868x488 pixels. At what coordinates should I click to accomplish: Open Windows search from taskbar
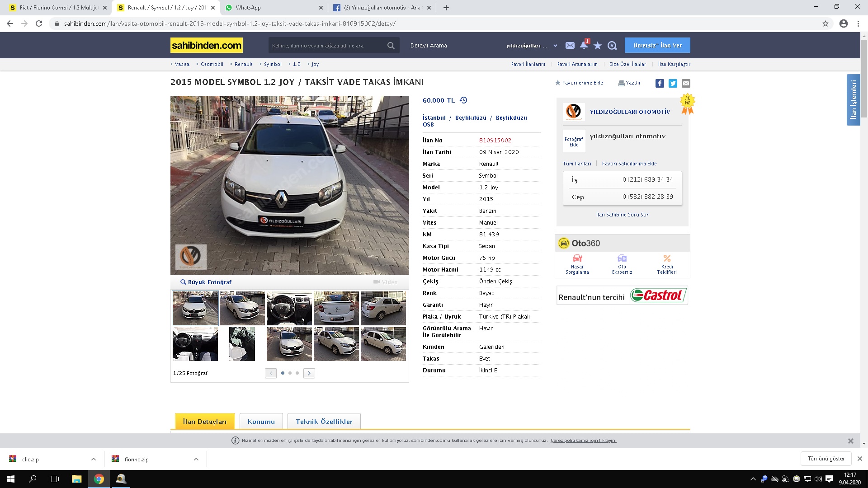33,479
